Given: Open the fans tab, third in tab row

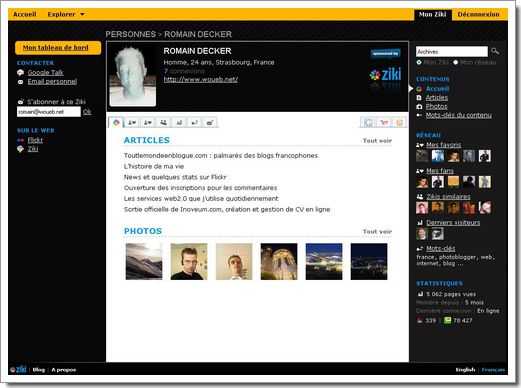Looking at the screenshot, I should [148, 123].
